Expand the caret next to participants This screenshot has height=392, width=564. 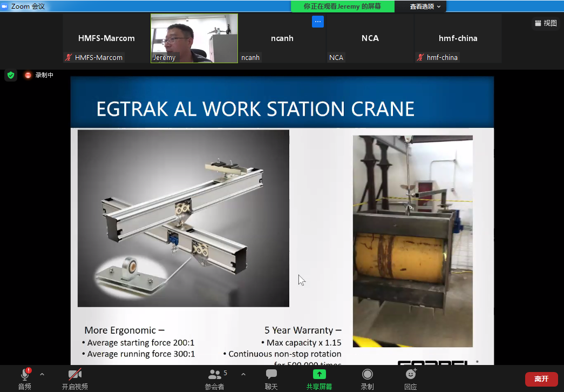tap(243, 374)
